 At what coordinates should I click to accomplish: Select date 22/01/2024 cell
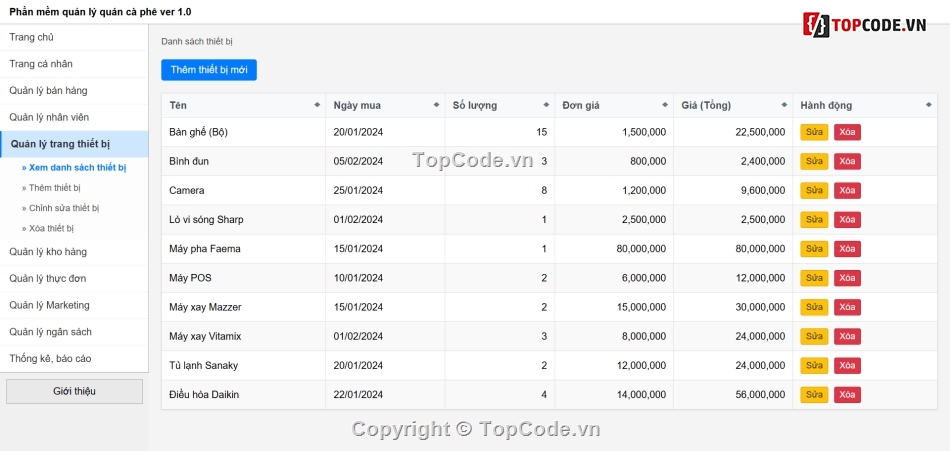[x=385, y=395]
